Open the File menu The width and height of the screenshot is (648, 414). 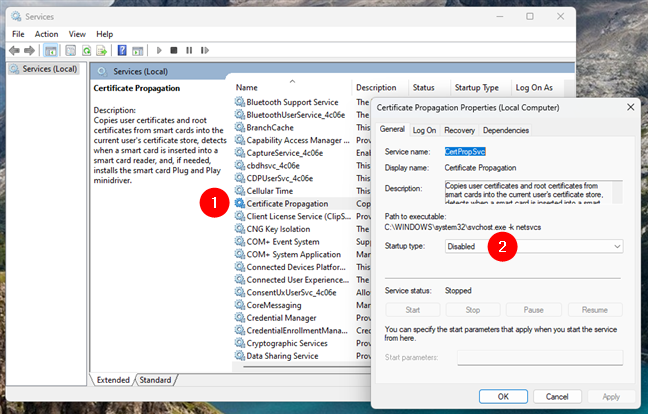(18, 34)
